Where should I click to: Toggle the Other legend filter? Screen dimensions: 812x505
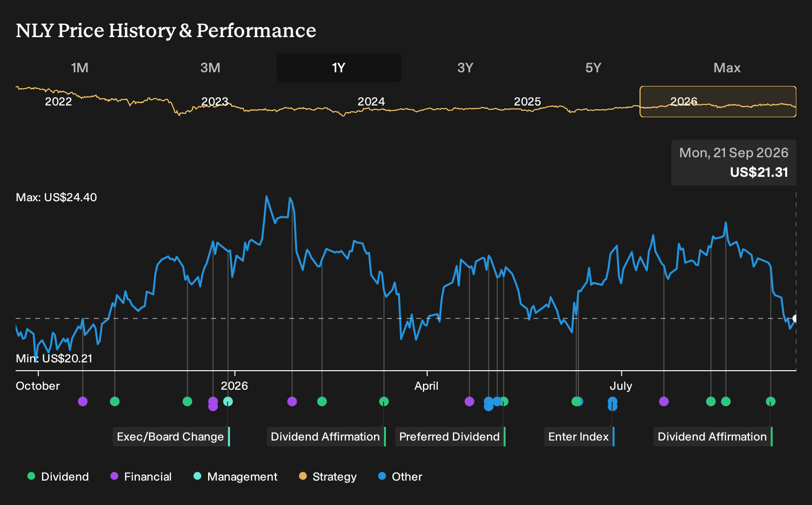(x=400, y=477)
